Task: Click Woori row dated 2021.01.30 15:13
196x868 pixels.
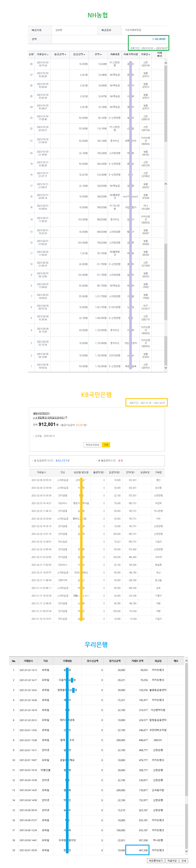Action: pos(97,670)
